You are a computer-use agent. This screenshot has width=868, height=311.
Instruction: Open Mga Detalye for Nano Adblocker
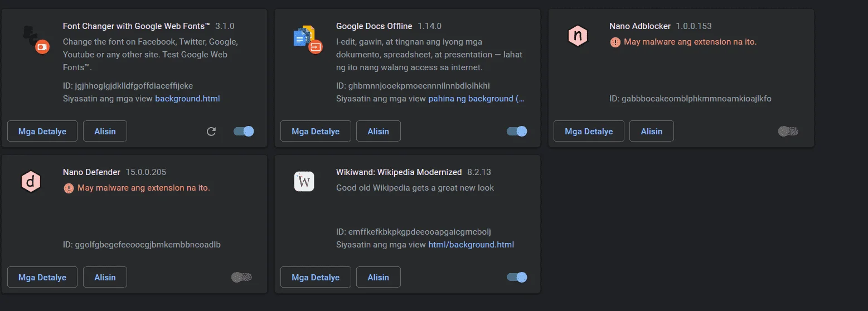pos(589,132)
